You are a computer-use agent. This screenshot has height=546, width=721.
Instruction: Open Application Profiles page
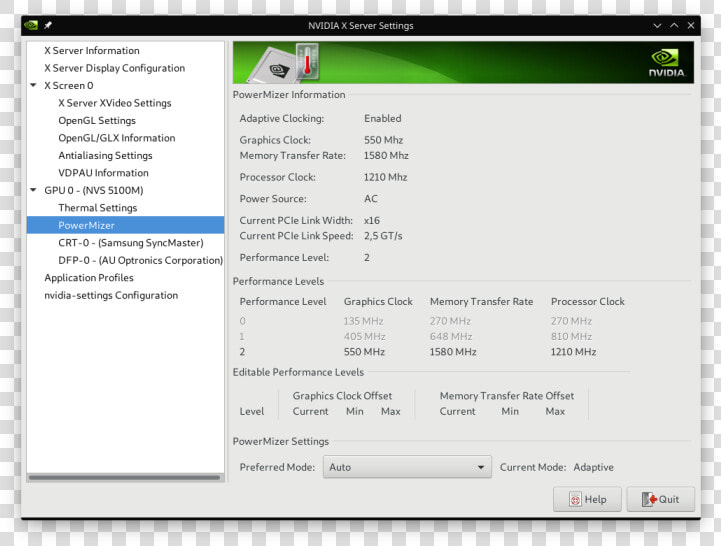89,278
